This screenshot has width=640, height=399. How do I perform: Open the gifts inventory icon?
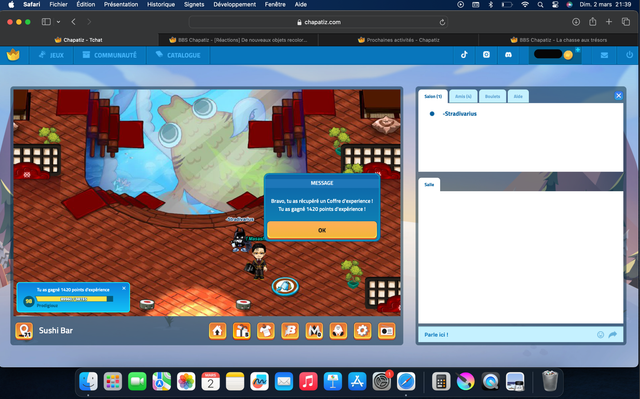click(242, 331)
